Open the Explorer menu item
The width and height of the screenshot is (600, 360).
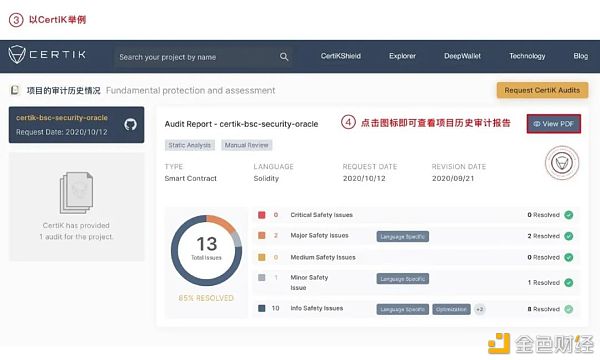click(402, 56)
